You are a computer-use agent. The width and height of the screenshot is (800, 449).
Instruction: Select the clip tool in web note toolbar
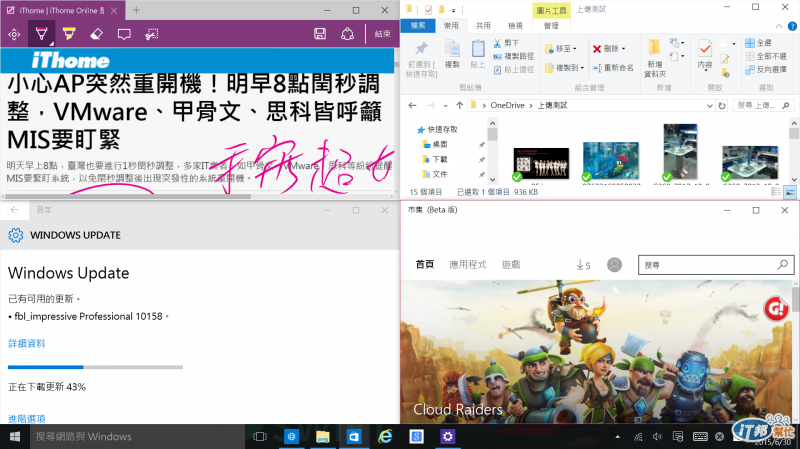pos(152,34)
